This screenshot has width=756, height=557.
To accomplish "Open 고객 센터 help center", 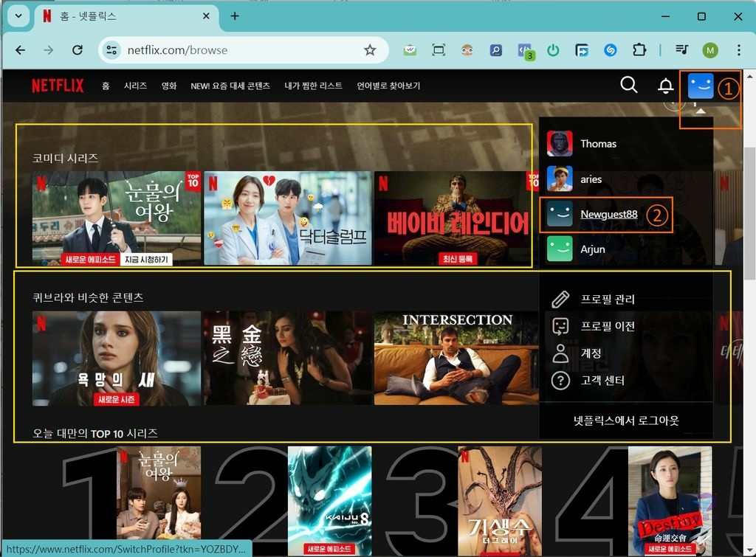I will coord(602,381).
